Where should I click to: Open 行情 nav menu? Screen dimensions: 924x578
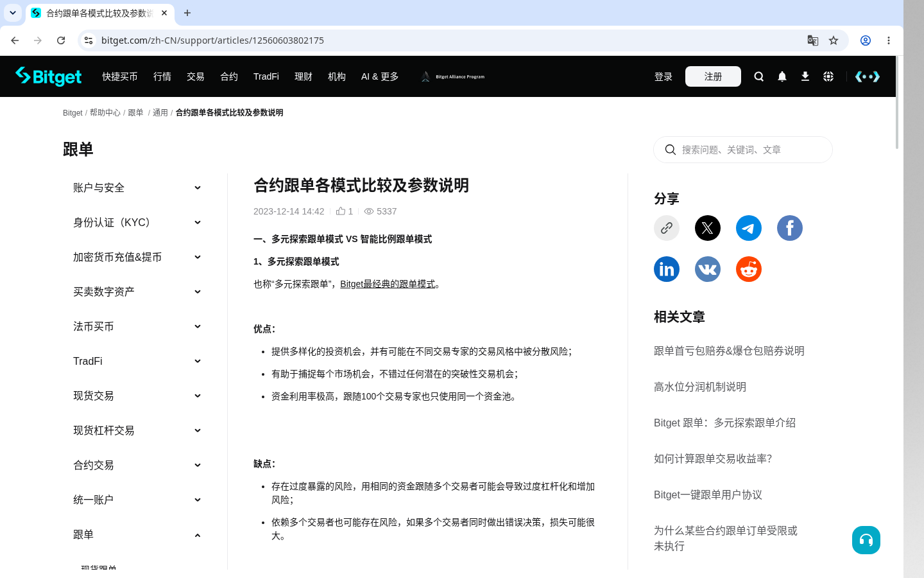pyautogui.click(x=162, y=76)
